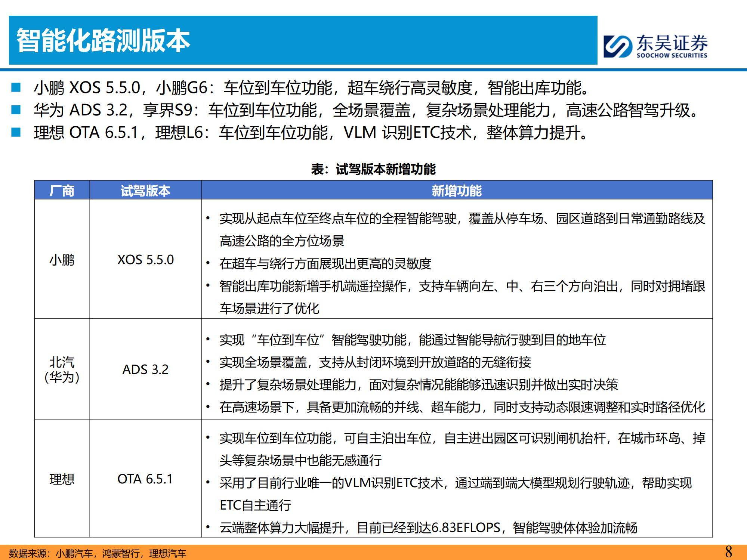
Task: Click the line 在超车与绕行方面展现出更高的灵敏度
Action: pos(325,264)
